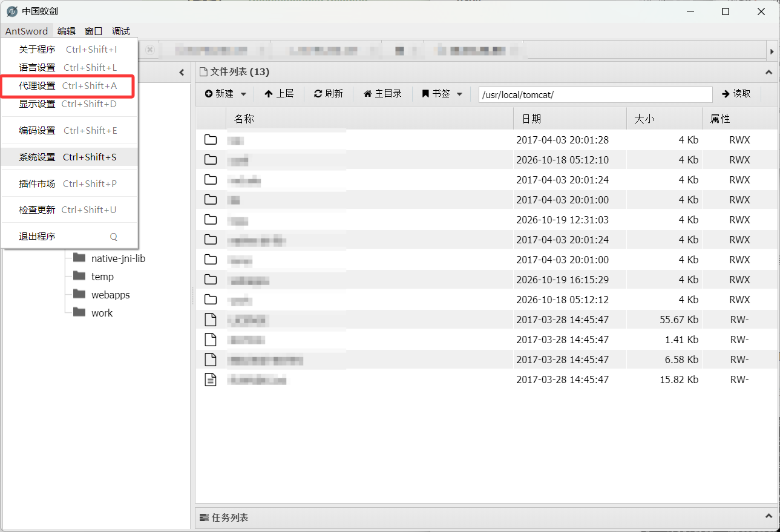Screen dimensions: 780x532
Task: Open the AntSword menu in menu bar
Action: [x=27, y=31]
